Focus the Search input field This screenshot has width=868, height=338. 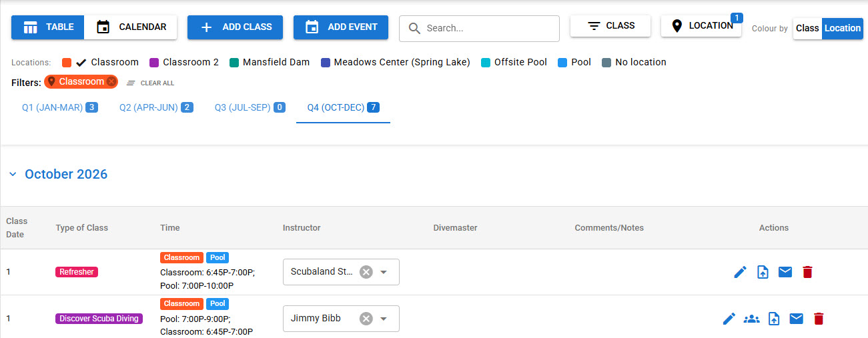[x=479, y=29]
